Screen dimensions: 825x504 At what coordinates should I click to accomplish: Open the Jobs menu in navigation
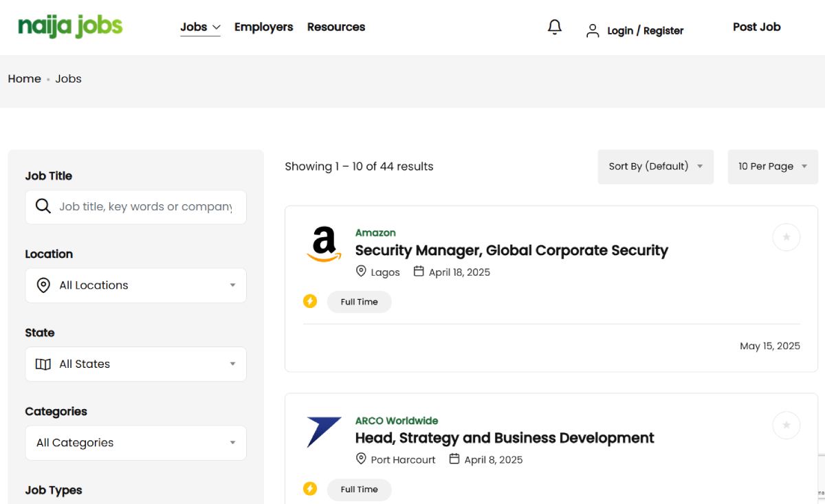(200, 27)
